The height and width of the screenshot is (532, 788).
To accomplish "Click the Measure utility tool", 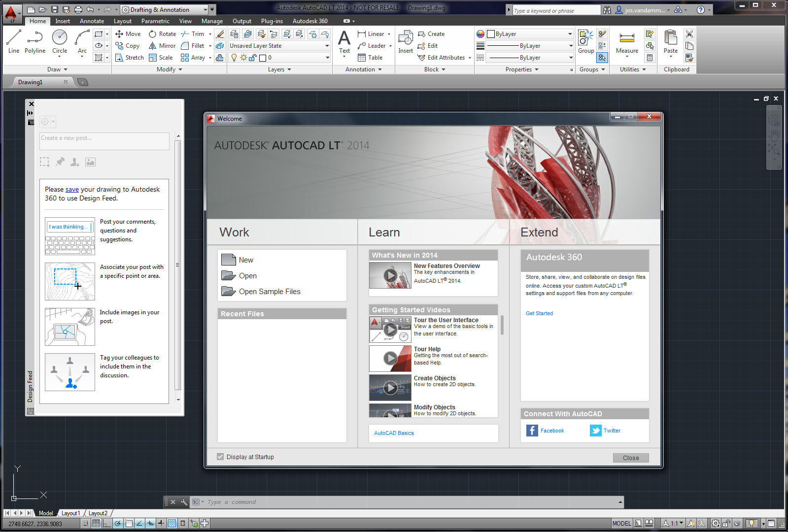I will point(627,42).
